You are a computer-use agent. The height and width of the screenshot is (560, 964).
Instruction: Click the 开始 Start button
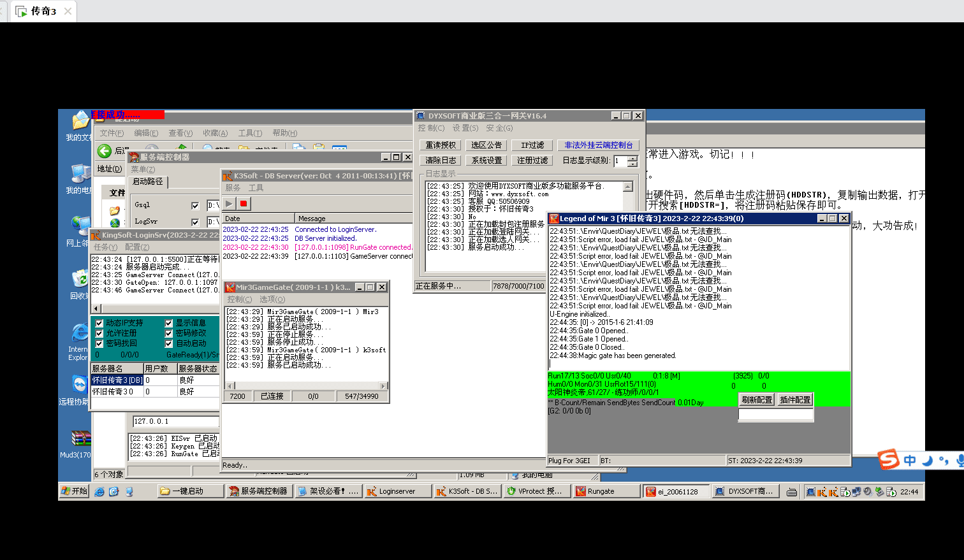(74, 491)
